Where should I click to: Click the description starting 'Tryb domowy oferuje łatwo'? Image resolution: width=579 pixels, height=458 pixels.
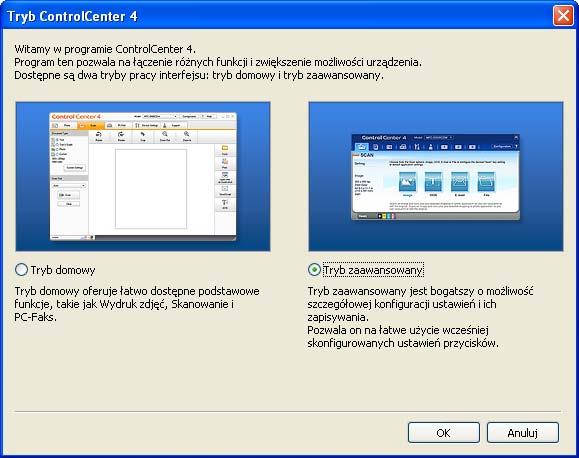[137, 304]
